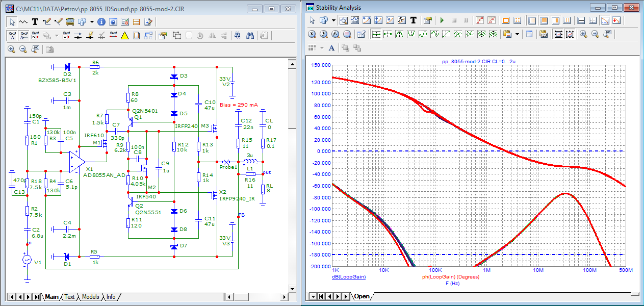The width and height of the screenshot is (644, 306).
Task: Toggle the Scale mode button in analysis toolbar
Action: click(x=344, y=20)
